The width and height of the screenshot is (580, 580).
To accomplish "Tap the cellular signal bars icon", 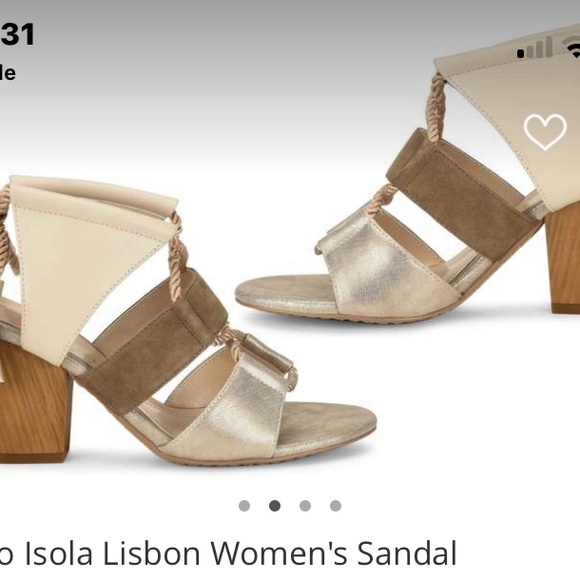I will tap(535, 48).
